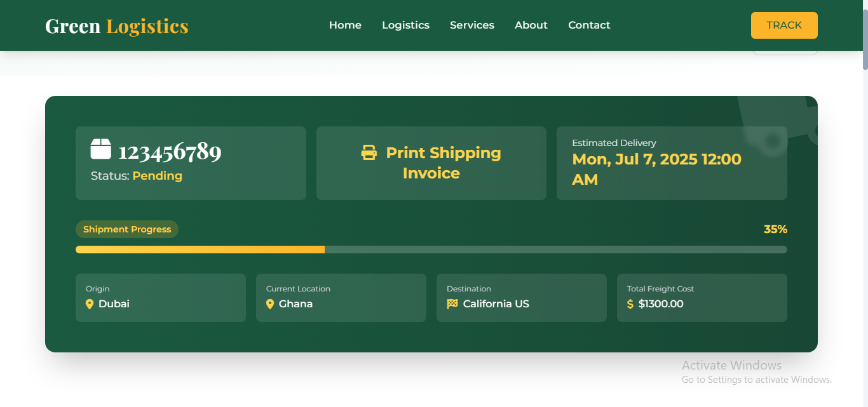The height and width of the screenshot is (407, 868).
Task: Click the location pin icon next to Dubai
Action: (90, 304)
